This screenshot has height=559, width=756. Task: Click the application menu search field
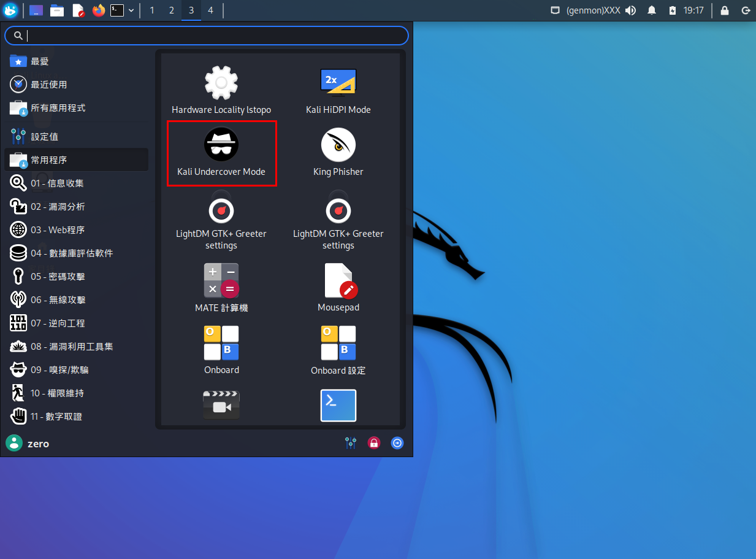point(207,36)
